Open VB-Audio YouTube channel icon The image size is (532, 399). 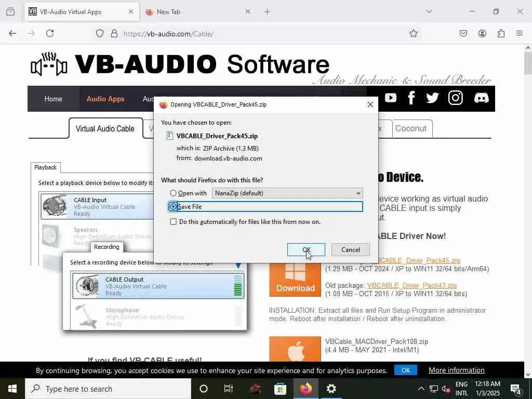pyautogui.click(x=391, y=98)
